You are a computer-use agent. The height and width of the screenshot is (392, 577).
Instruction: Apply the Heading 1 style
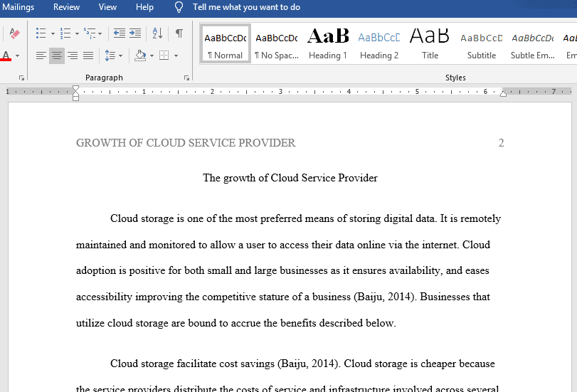tap(328, 44)
